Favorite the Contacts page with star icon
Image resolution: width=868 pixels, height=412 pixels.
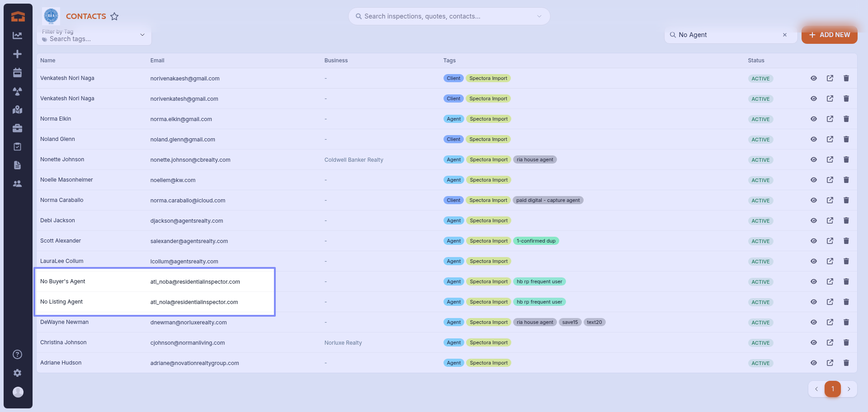pos(114,17)
